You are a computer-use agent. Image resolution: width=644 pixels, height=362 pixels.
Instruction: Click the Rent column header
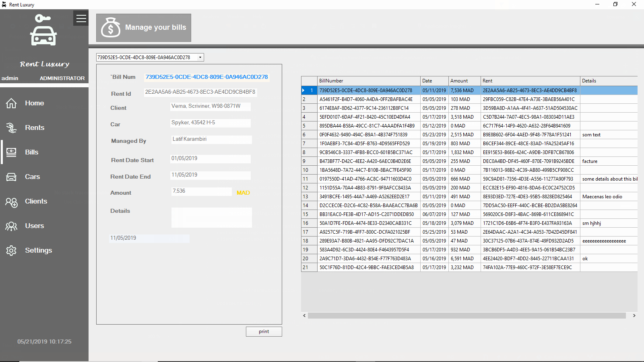pos(530,81)
